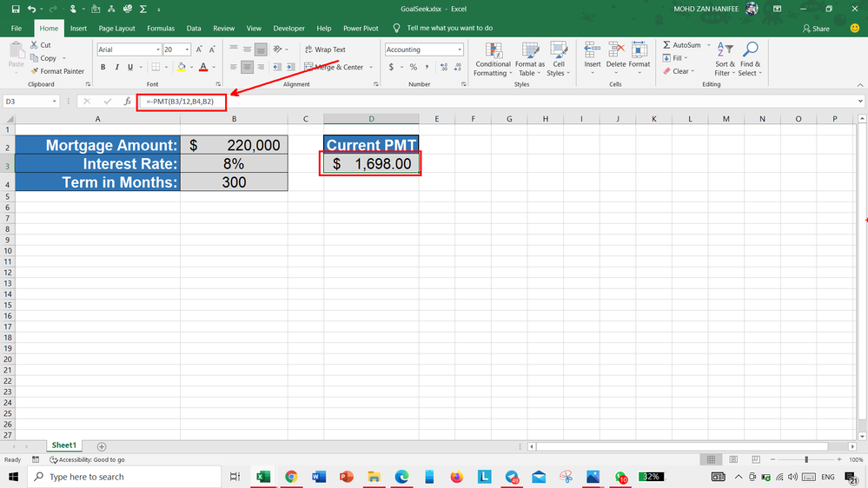Apply the red Font Color
The image size is (868, 488).
pos(203,67)
